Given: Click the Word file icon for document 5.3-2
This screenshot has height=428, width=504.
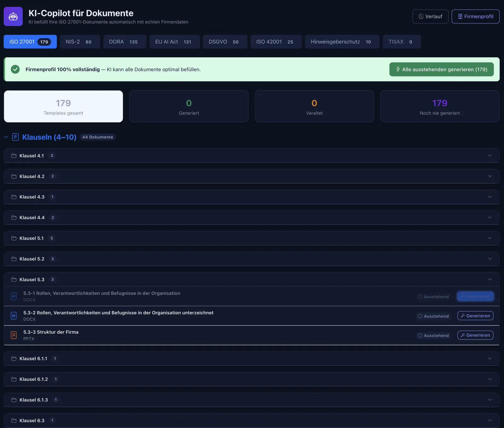Looking at the screenshot, I should tap(14, 316).
